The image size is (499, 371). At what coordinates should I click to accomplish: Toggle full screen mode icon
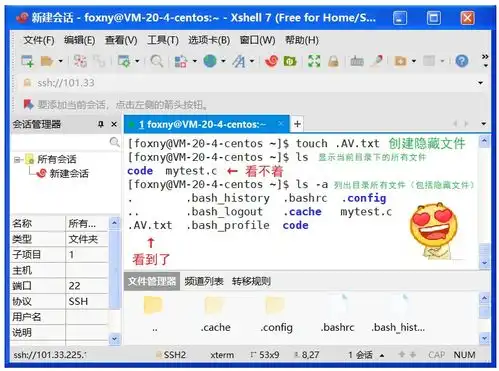(314, 61)
